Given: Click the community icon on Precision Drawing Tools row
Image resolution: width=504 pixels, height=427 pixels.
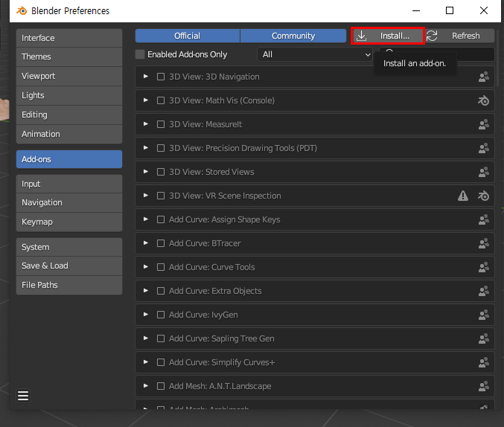Looking at the screenshot, I should click(483, 148).
